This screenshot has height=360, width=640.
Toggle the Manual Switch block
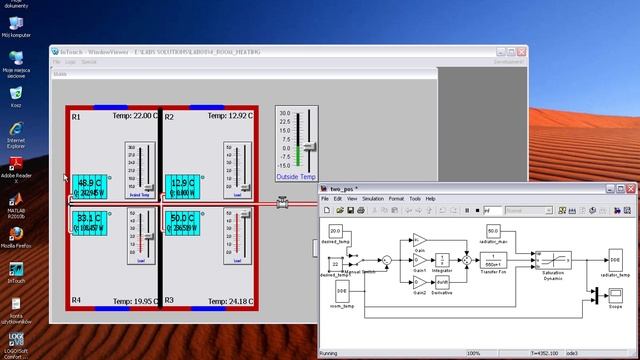[357, 260]
